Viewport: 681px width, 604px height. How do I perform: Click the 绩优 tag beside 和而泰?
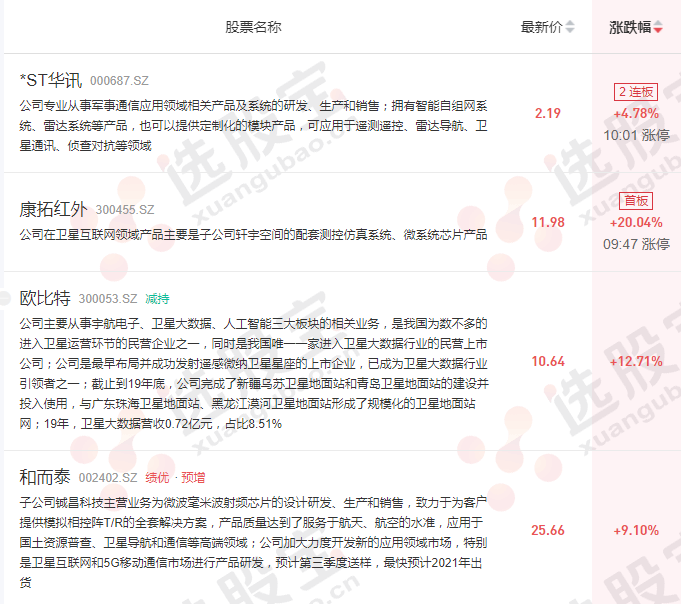(157, 478)
